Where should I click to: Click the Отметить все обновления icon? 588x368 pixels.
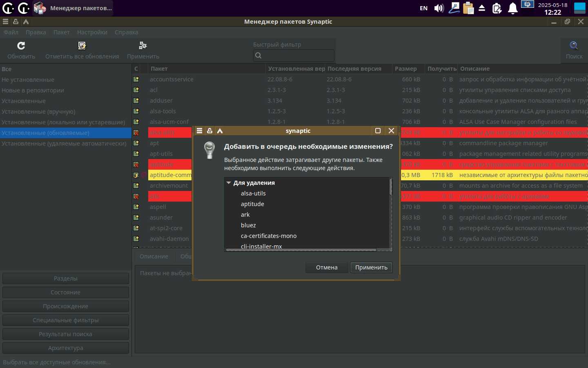point(82,46)
